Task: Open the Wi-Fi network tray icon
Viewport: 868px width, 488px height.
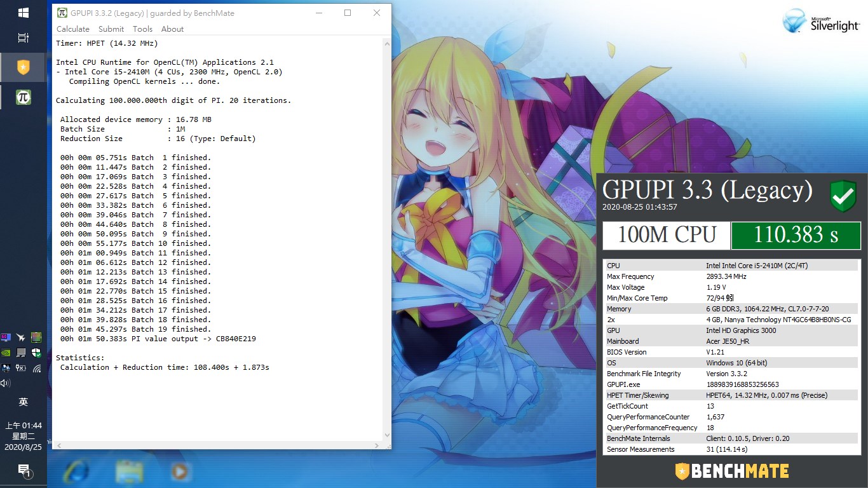Action: click(x=37, y=368)
